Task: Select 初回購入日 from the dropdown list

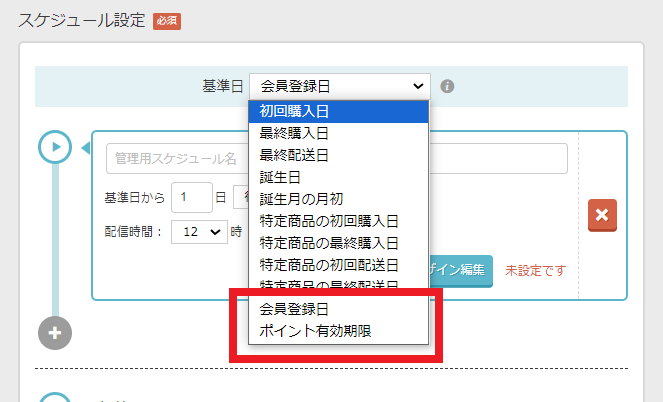Action: 338,111
